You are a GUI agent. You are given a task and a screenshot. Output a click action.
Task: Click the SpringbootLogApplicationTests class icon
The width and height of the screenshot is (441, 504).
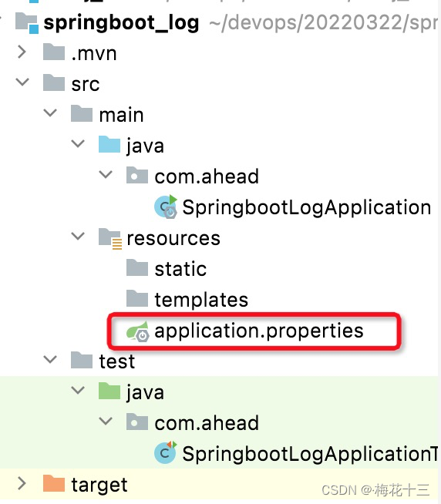[166, 452]
